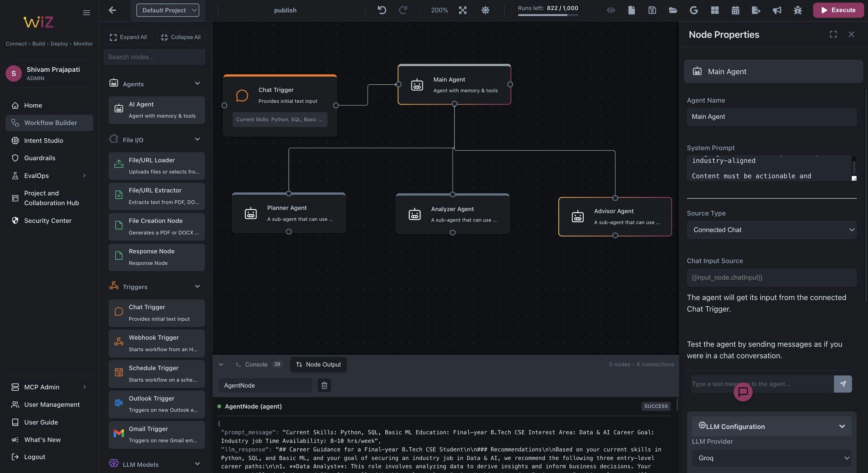Open a workflow via the folder icon
The width and height of the screenshot is (868, 473).
coord(673,10)
